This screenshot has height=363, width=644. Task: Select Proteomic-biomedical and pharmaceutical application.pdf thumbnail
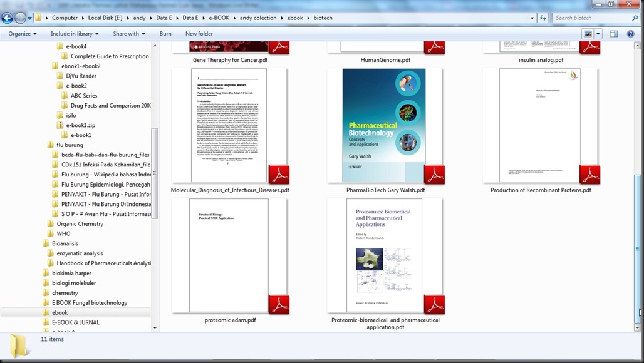pyautogui.click(x=384, y=255)
